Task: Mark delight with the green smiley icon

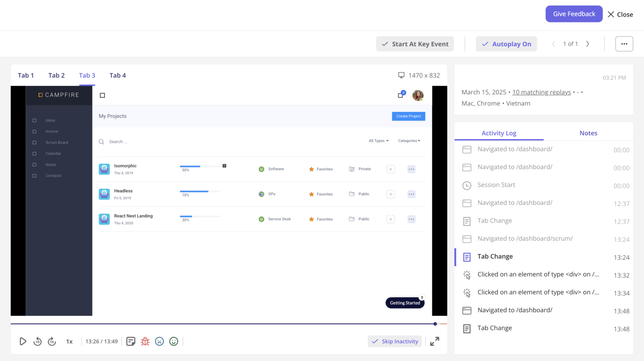Action: (174, 341)
